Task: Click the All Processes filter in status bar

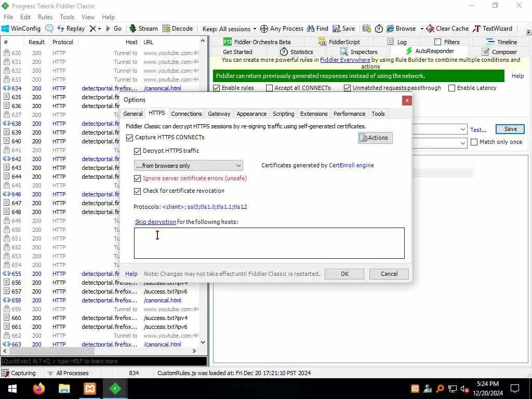Action: pyautogui.click(x=68, y=373)
